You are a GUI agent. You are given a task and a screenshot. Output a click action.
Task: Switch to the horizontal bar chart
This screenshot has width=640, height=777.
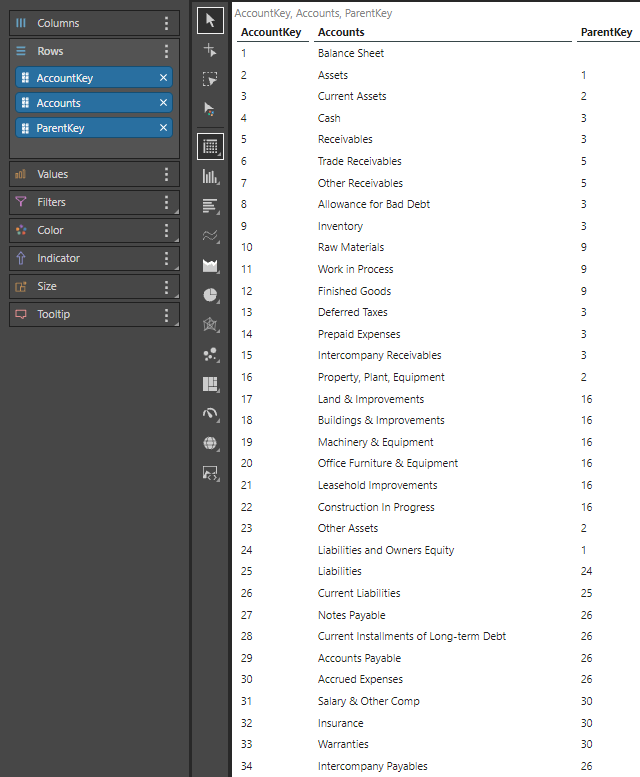[210, 206]
